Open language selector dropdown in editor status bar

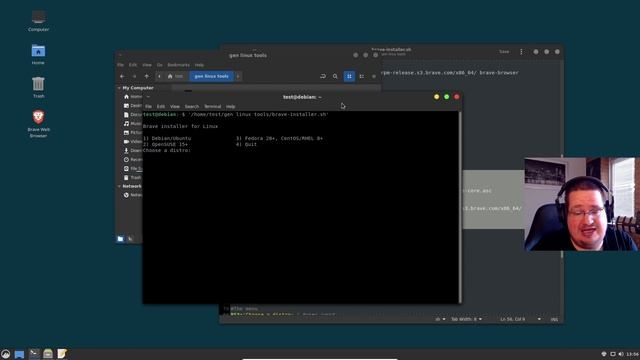[440, 319]
